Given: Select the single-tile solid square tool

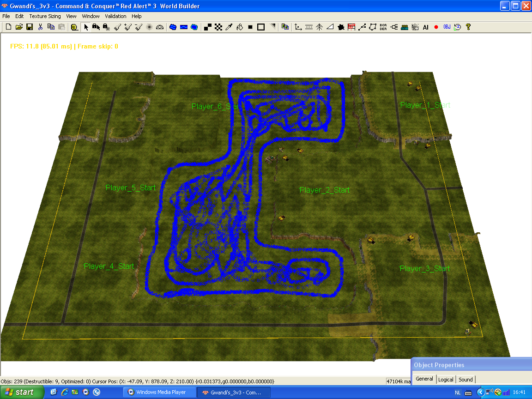Looking at the screenshot, I should pyautogui.click(x=250, y=27).
